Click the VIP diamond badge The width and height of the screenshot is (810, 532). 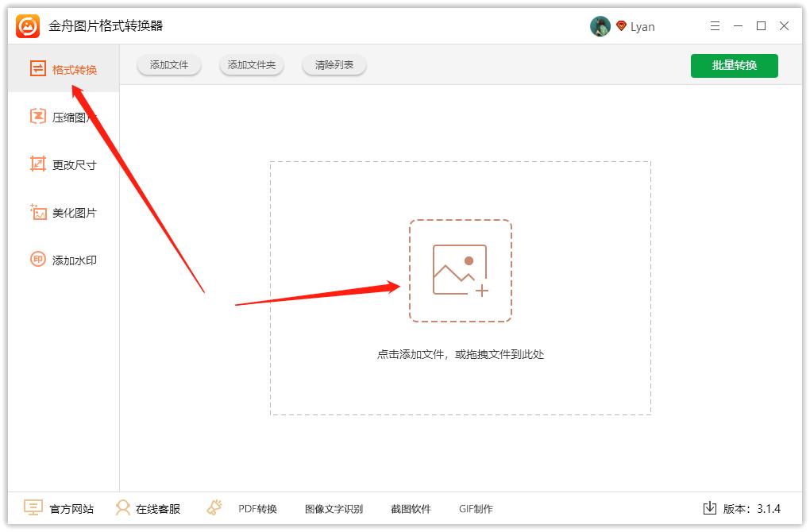point(621,26)
